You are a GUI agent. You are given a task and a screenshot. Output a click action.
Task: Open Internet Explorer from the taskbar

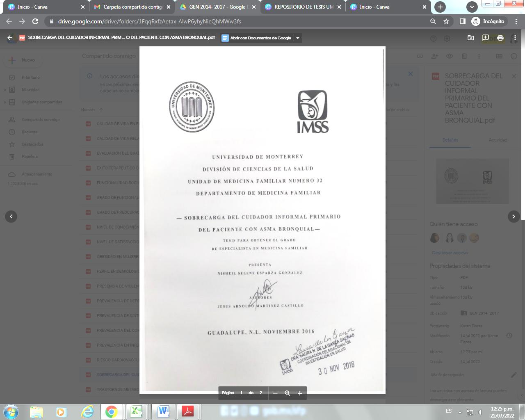point(87,411)
